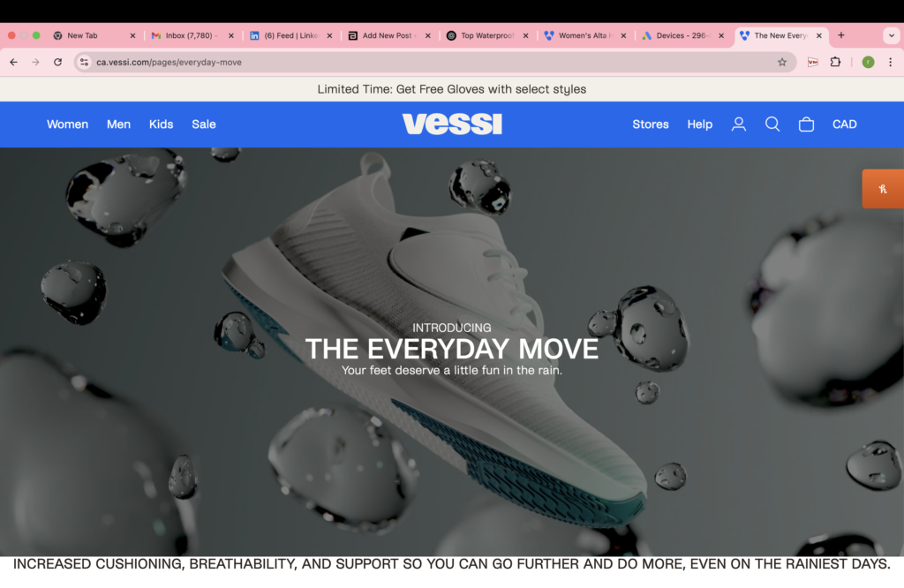Viewport: 904px width, 588px height.
Task: Open the shopping bag cart icon
Action: [806, 124]
